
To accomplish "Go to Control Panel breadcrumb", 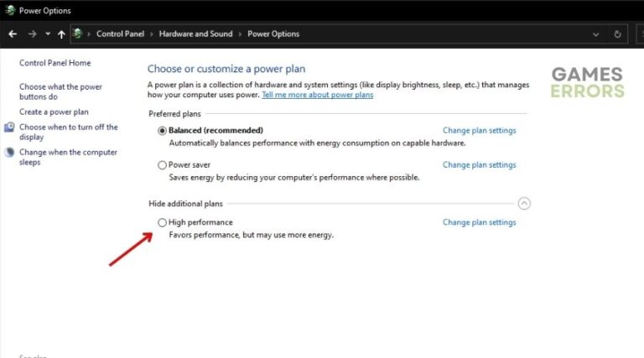I will click(x=120, y=34).
